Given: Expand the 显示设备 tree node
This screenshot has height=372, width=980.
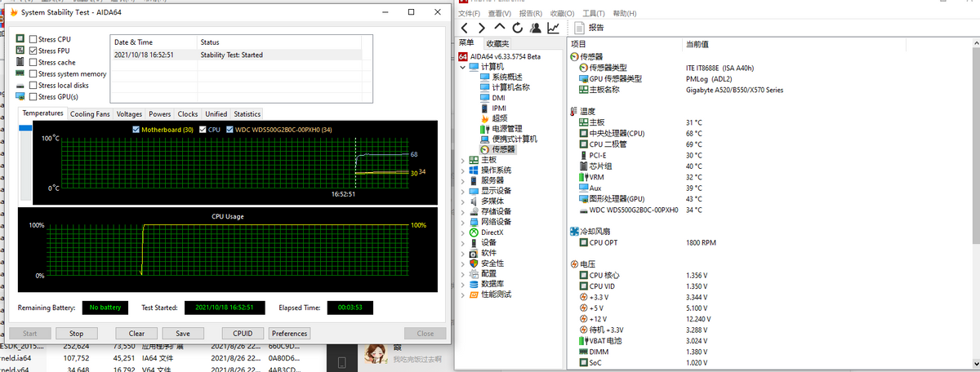Looking at the screenshot, I should coord(463,191).
